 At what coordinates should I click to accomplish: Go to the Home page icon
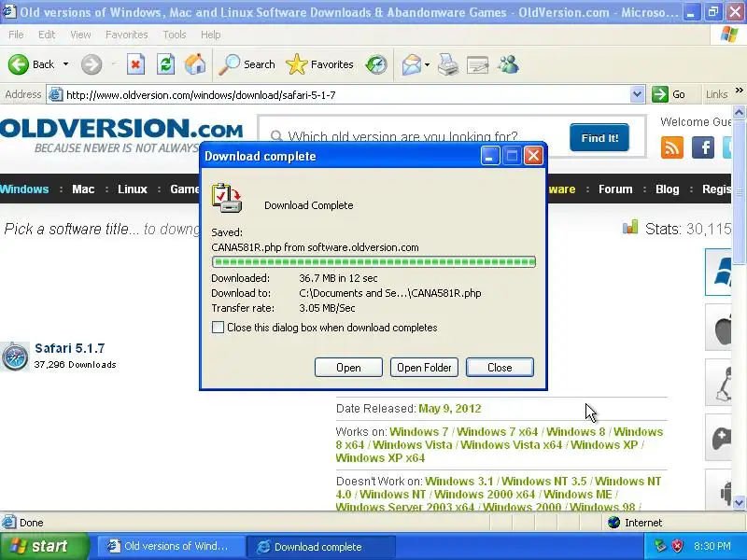click(x=195, y=64)
